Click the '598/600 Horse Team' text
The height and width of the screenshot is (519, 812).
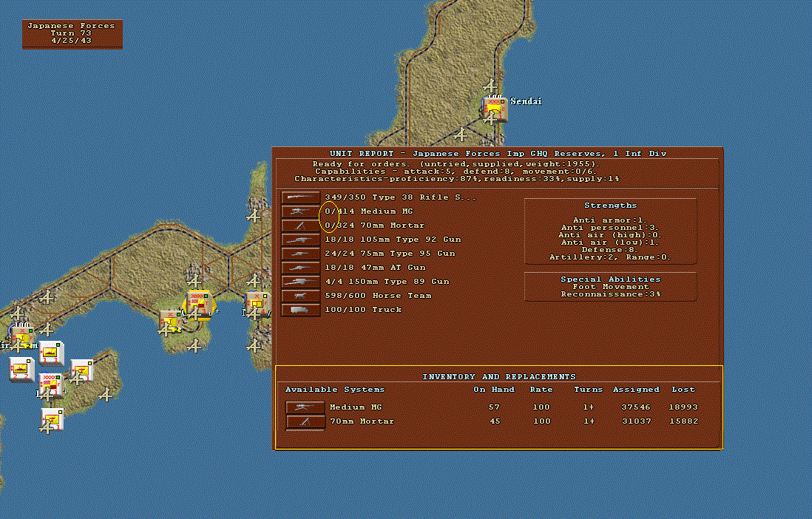[x=378, y=295]
